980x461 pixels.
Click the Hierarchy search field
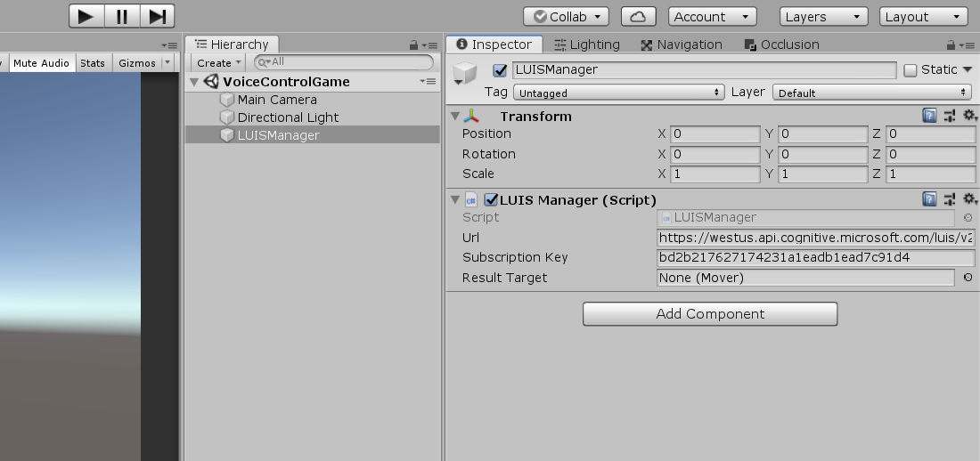(344, 61)
